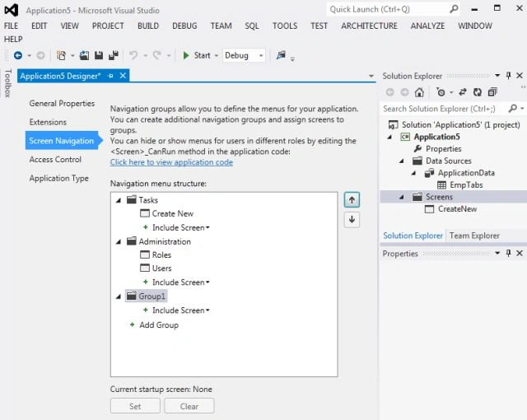Image resolution: width=527 pixels, height=420 pixels.
Task: Click the Navigate Backward toolbar icon
Action: pos(18,55)
